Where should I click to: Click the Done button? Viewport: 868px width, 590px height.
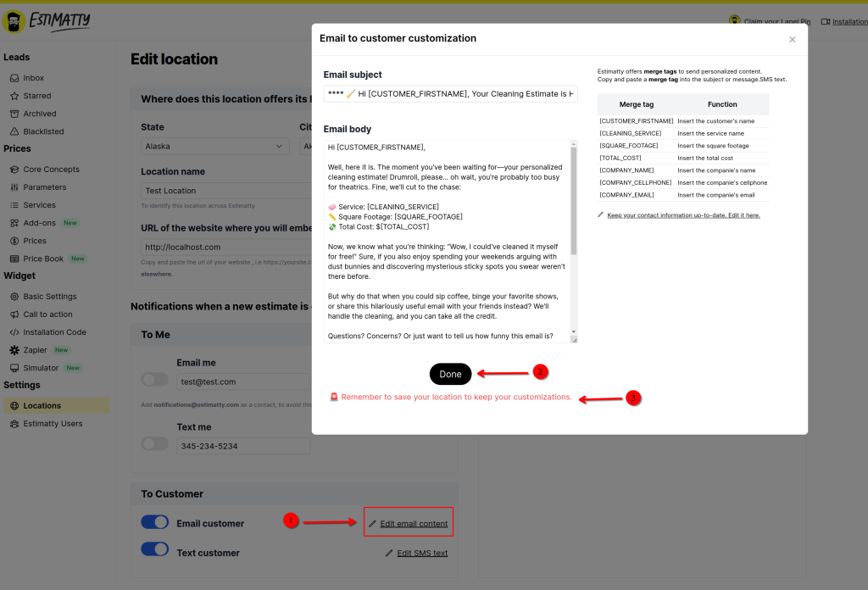[451, 374]
